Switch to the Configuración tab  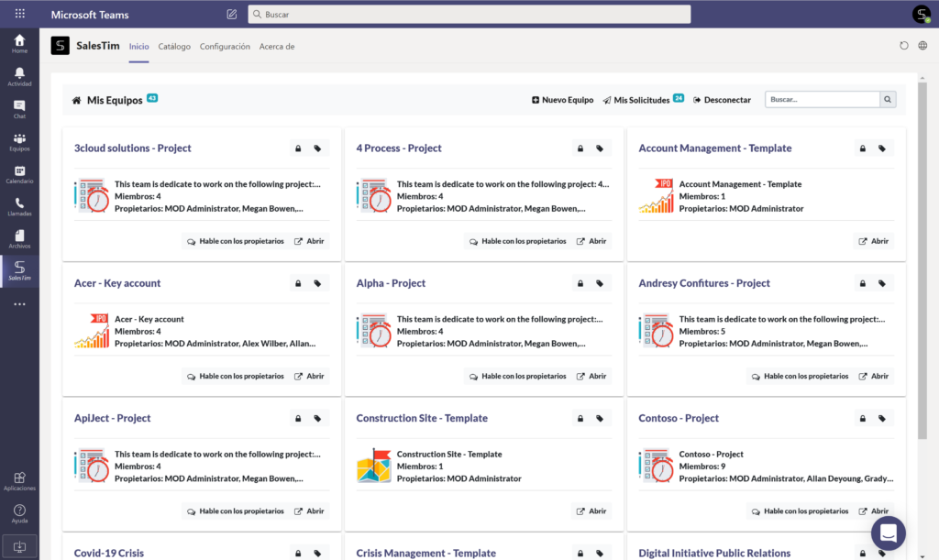225,46
